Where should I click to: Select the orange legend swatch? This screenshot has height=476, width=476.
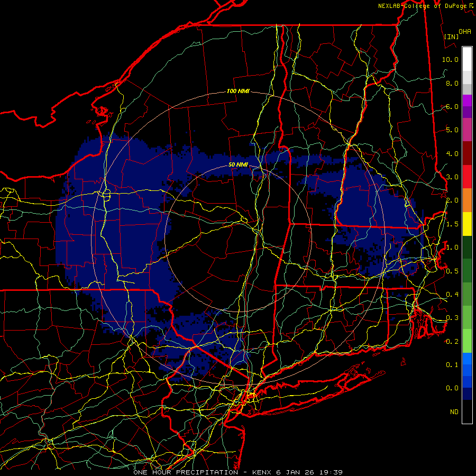467,200
